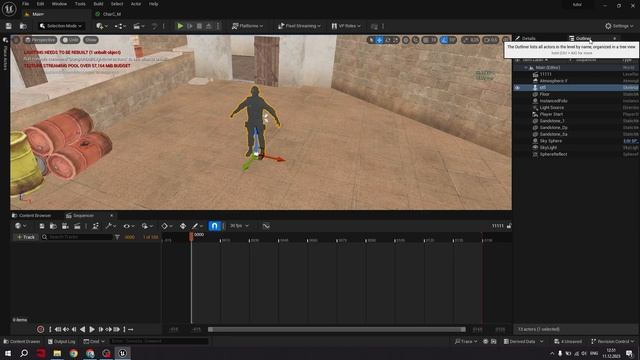Image resolution: width=640 pixels, height=360 pixels.
Task: Open the Build menu
Action: [x=98, y=4]
